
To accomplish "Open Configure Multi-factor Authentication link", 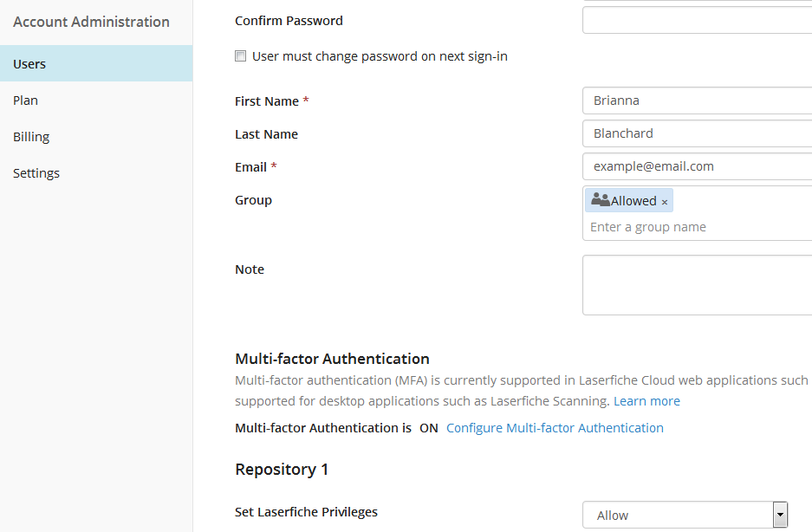I will 555,428.
